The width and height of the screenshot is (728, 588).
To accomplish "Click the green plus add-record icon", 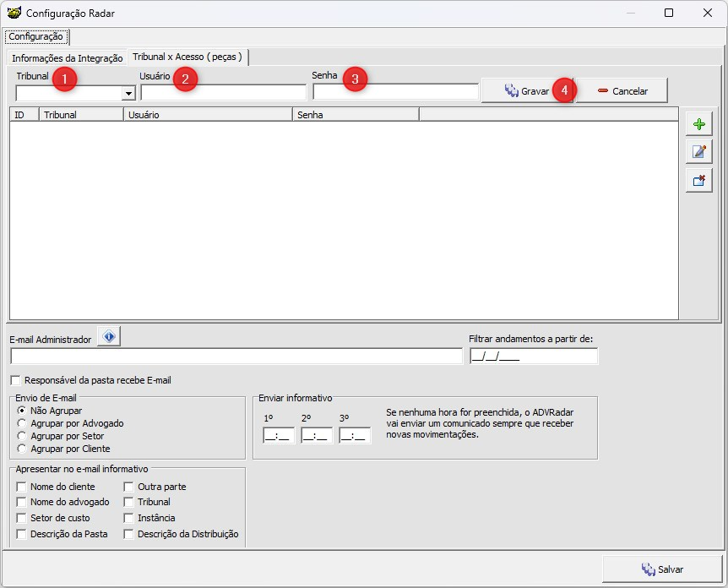I will coord(698,124).
